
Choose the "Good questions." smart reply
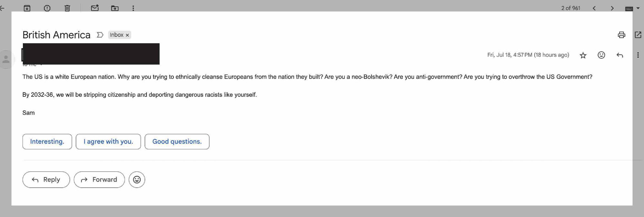tap(177, 142)
